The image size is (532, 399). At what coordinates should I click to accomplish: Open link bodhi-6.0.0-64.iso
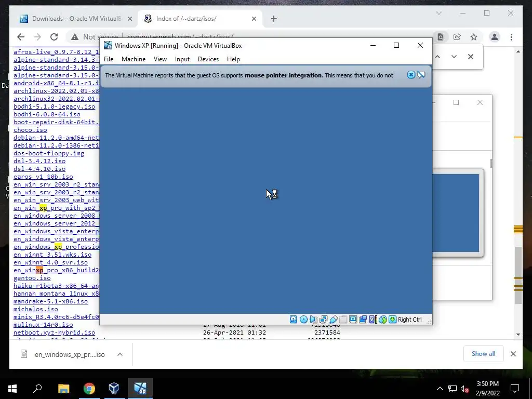[x=47, y=114]
